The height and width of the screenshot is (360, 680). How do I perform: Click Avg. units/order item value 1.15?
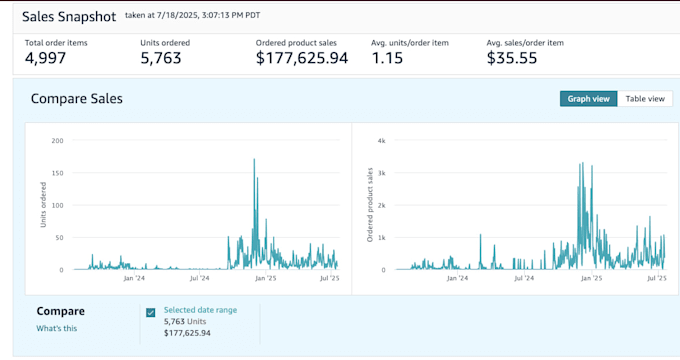(x=387, y=58)
